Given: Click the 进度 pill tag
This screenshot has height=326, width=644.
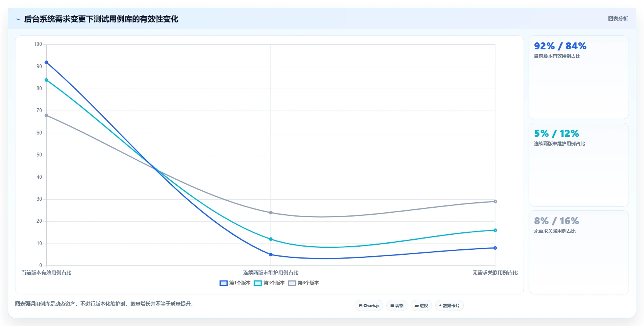Looking at the screenshot, I should tap(421, 306).
